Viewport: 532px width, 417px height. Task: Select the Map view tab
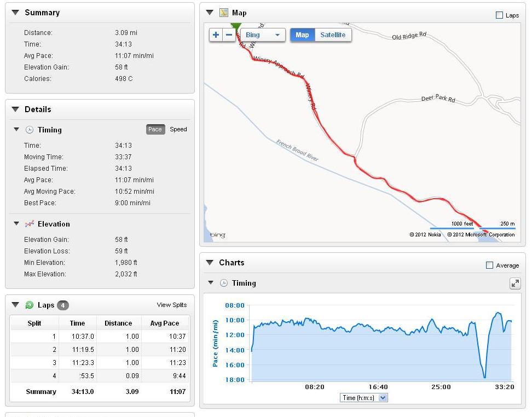302,35
